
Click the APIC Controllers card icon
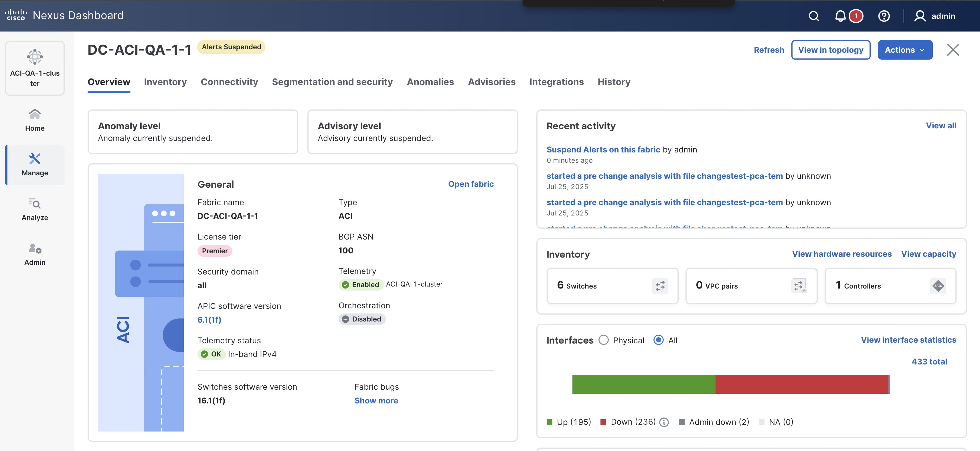[938, 286]
